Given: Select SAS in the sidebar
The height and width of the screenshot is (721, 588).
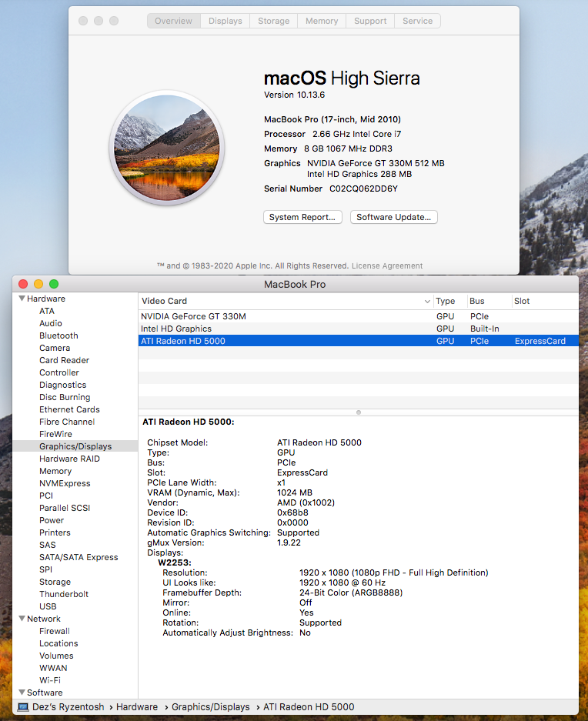Looking at the screenshot, I should [48, 545].
